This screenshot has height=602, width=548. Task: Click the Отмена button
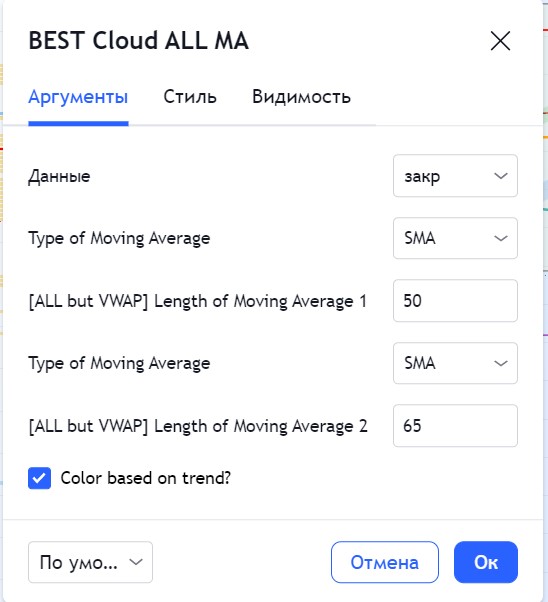(x=385, y=562)
